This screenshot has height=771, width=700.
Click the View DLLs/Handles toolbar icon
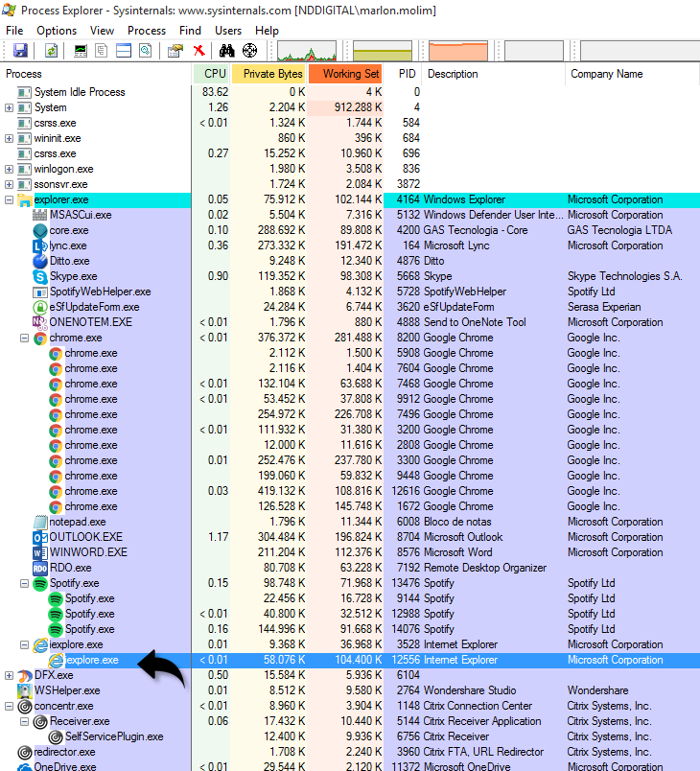(x=145, y=50)
